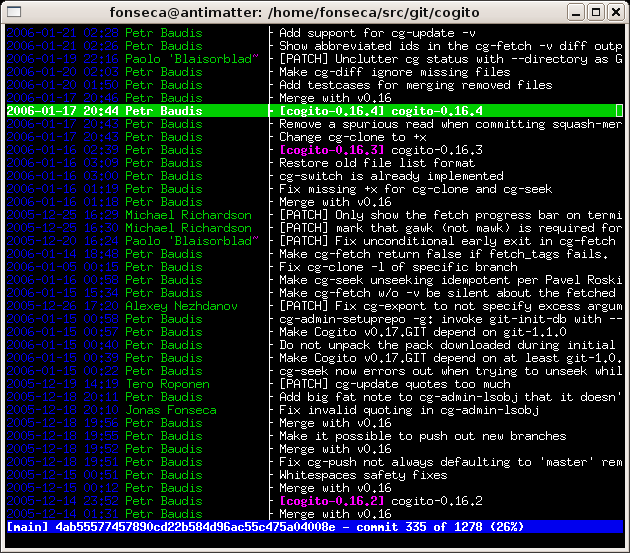Open the window menu icon in title bar
The width and height of the screenshot is (630, 553).
13,12
